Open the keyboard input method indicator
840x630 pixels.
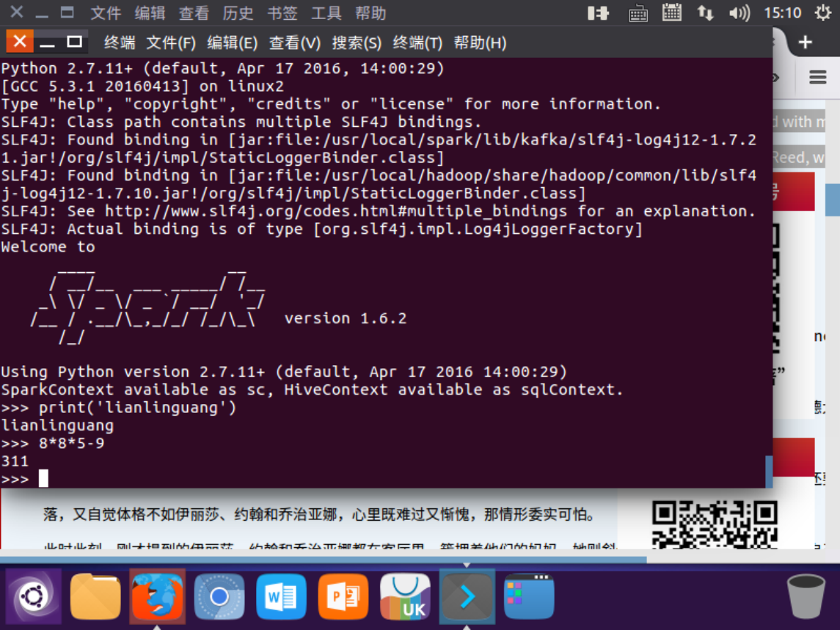(638, 13)
